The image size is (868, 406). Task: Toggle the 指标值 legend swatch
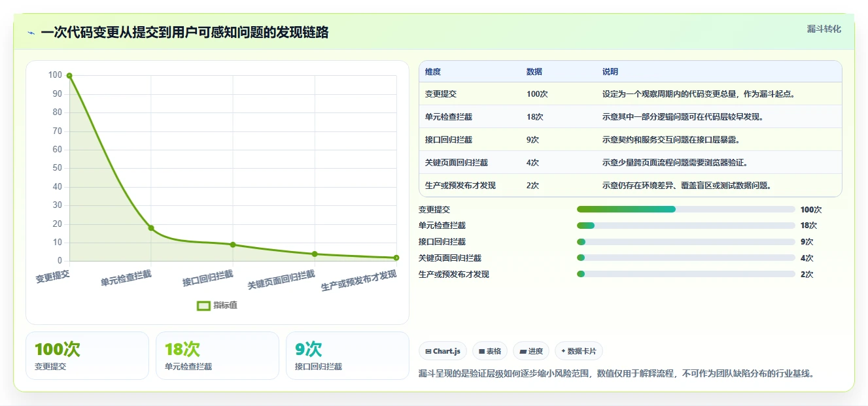(x=204, y=305)
